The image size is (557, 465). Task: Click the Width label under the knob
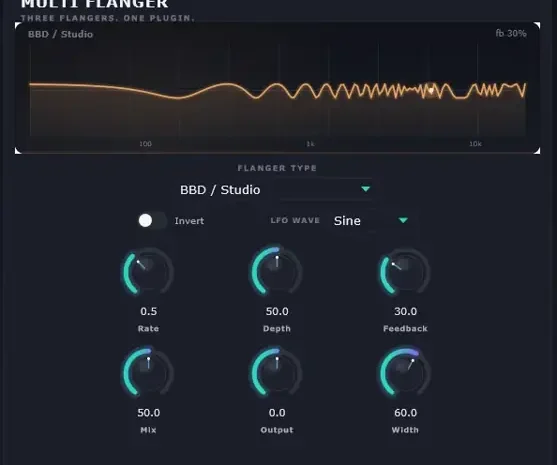point(405,430)
